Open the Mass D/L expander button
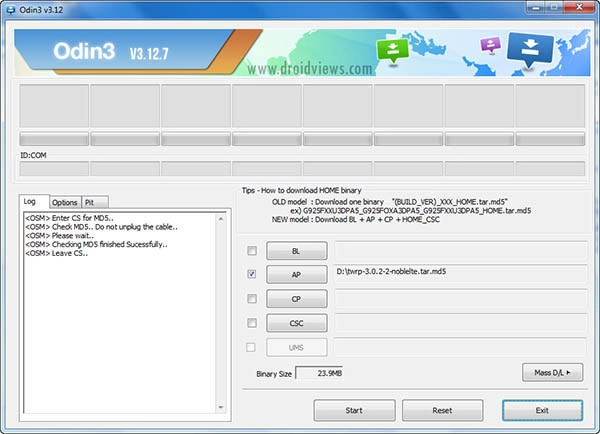The height and width of the screenshot is (434, 600). (x=552, y=373)
